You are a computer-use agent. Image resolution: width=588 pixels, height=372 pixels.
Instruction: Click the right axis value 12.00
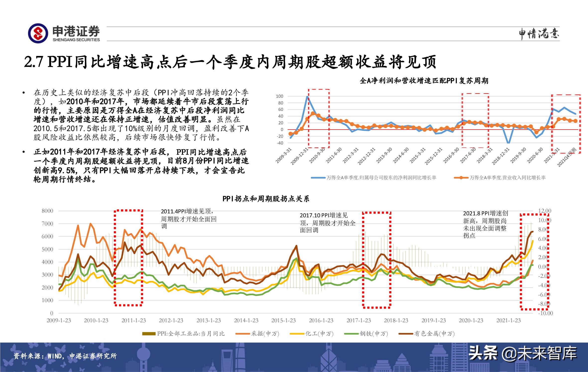[x=545, y=211]
